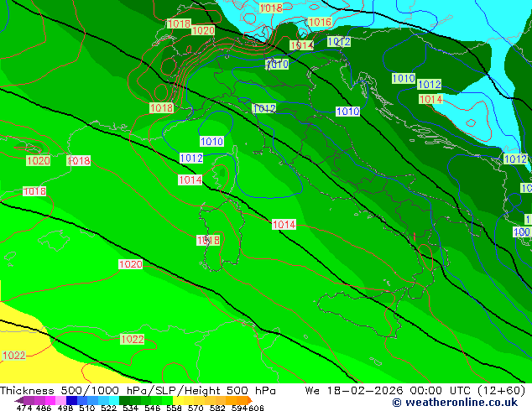Click the legend value "546"
Viewport: 532px width, 411px height.
coord(152,408)
